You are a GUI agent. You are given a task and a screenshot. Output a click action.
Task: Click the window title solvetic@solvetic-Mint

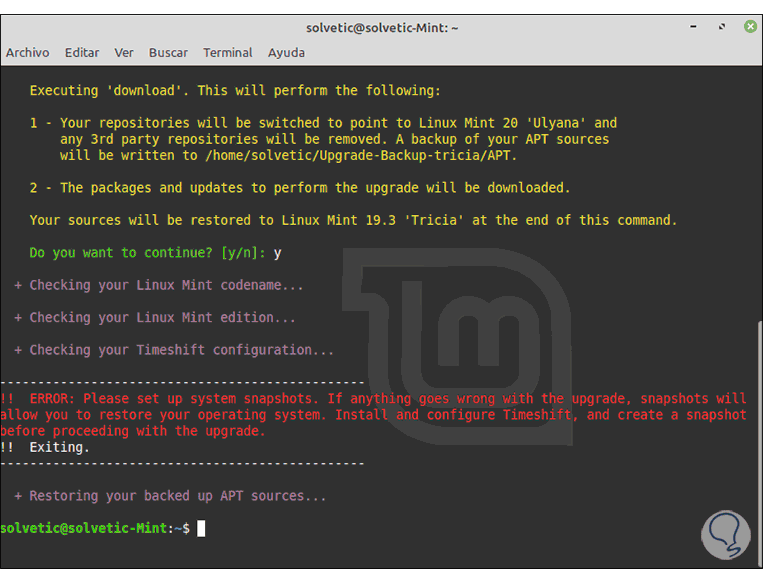pyautogui.click(x=382, y=28)
